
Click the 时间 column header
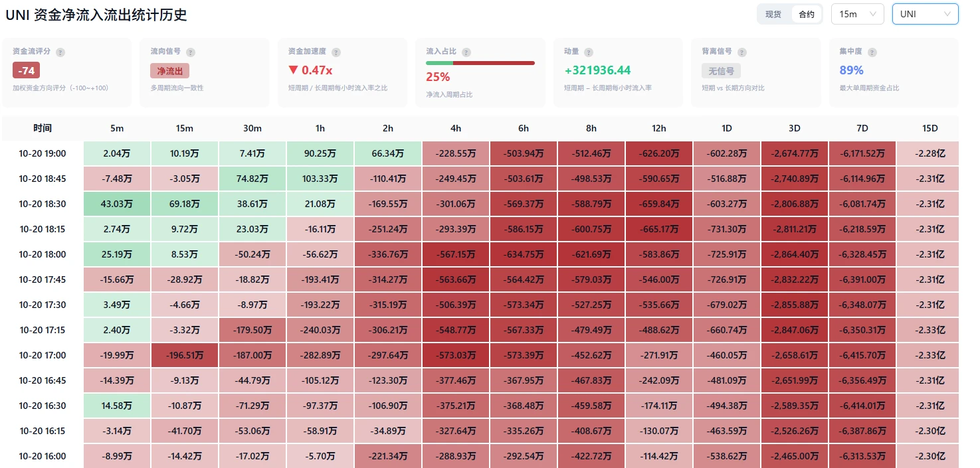[x=43, y=128]
